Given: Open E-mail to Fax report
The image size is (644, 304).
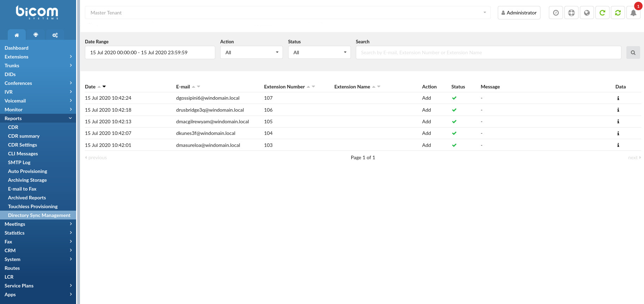Looking at the screenshot, I should pyautogui.click(x=38, y=189).
